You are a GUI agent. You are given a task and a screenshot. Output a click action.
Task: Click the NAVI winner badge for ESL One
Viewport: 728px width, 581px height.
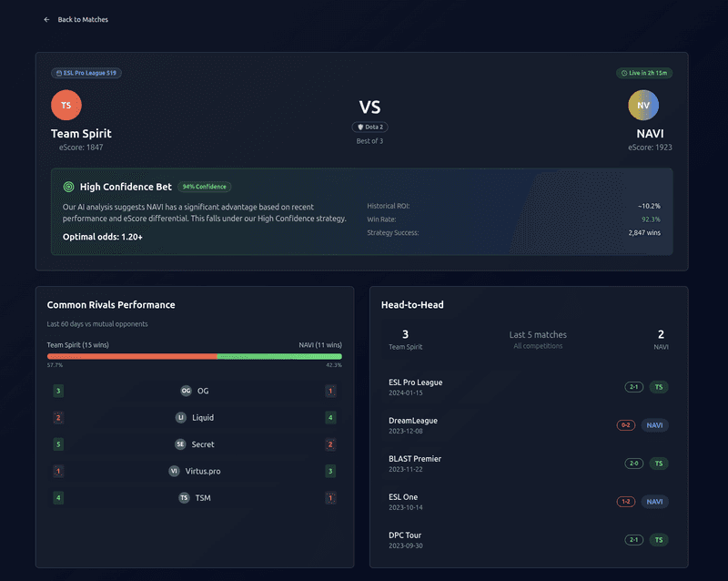tap(654, 502)
